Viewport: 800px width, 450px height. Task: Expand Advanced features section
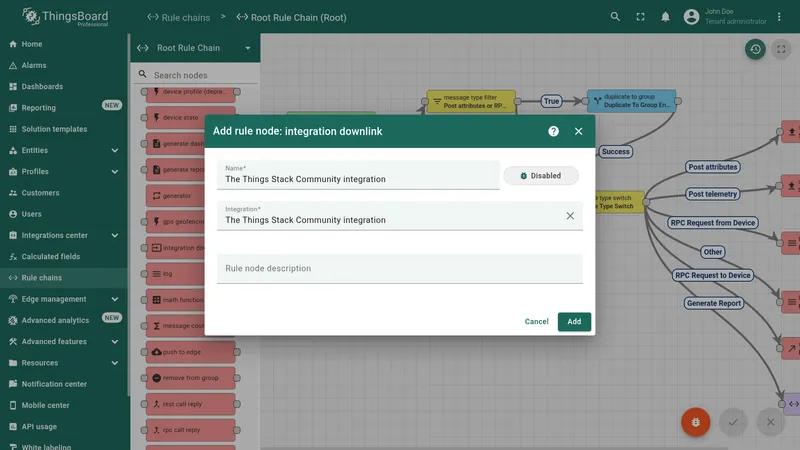click(x=64, y=341)
